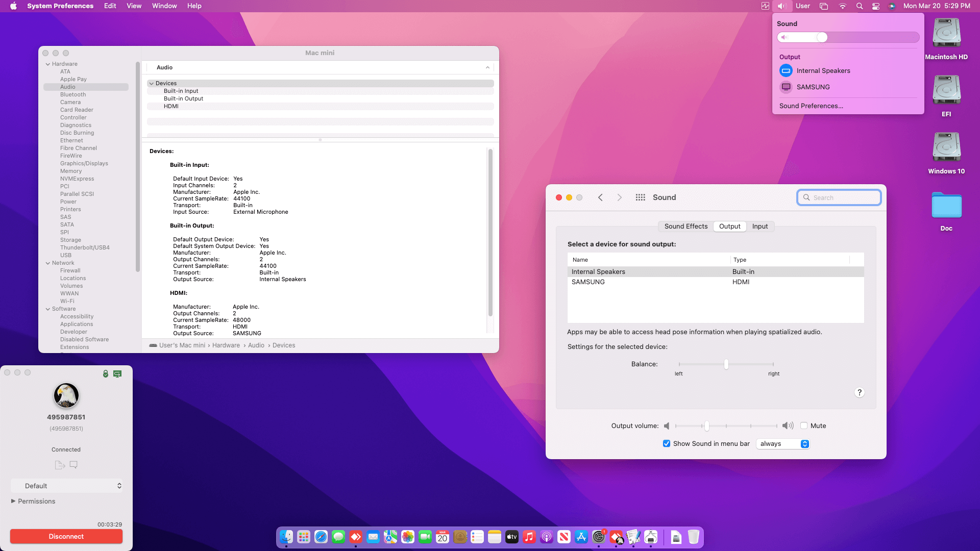Image resolution: width=980 pixels, height=551 pixels.
Task: Click the AnyDesk chat icon
Action: (73, 465)
